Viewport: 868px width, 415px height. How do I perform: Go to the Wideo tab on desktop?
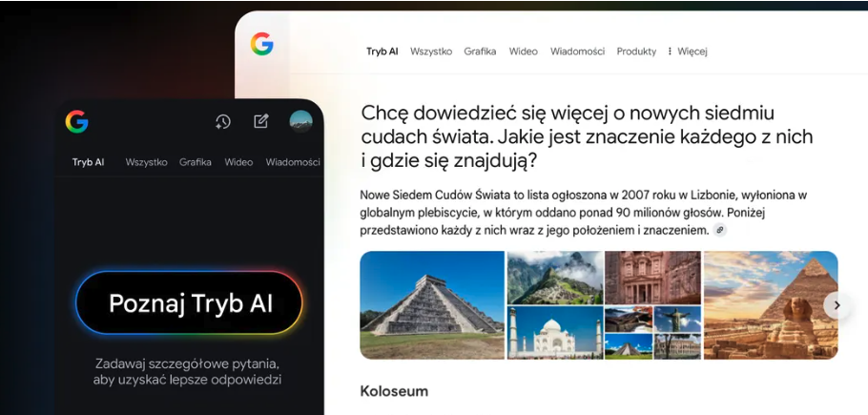[x=523, y=52]
